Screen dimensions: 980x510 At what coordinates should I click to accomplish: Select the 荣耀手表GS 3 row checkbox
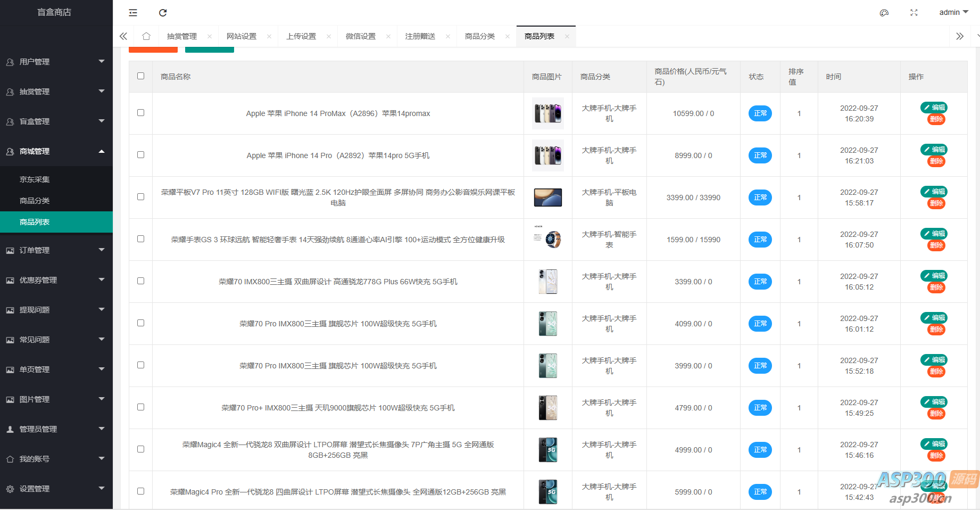click(x=141, y=239)
